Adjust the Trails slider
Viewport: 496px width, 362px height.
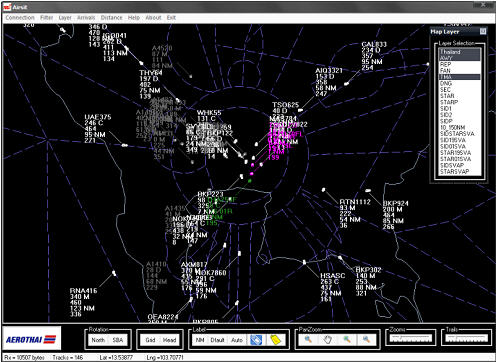[x=466, y=338]
